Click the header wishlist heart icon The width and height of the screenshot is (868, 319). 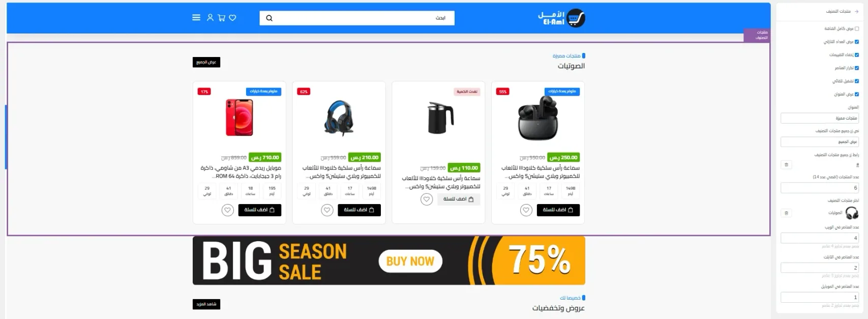point(232,18)
